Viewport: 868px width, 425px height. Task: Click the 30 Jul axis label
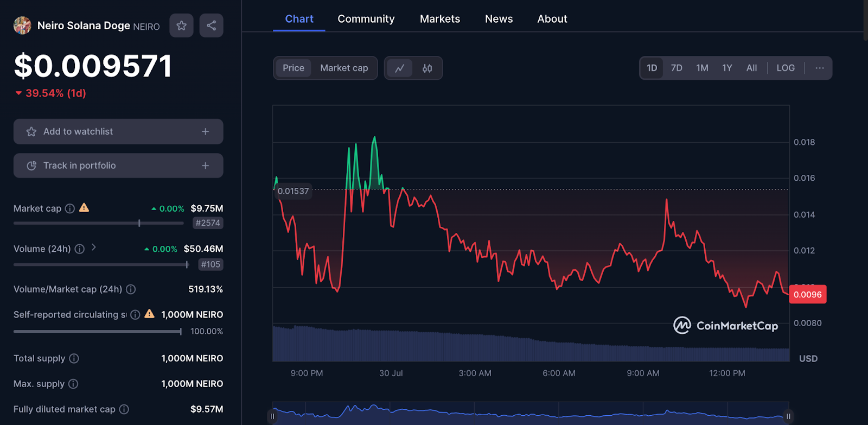(391, 373)
